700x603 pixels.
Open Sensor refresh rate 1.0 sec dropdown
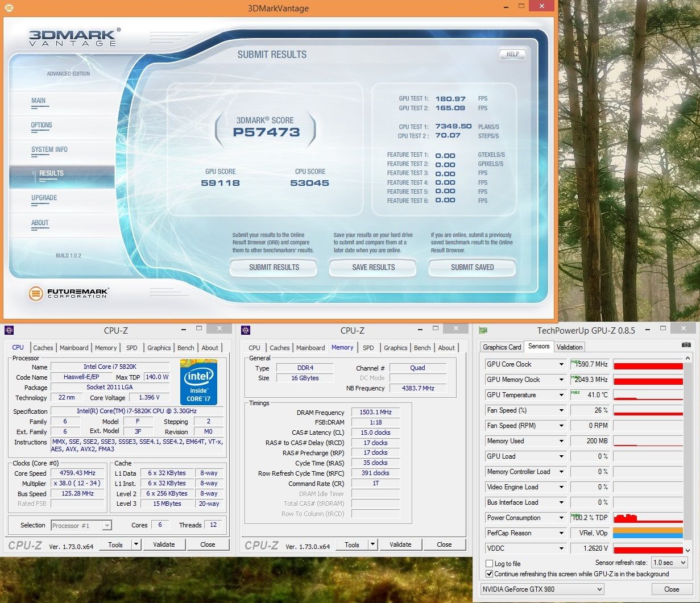(669, 563)
